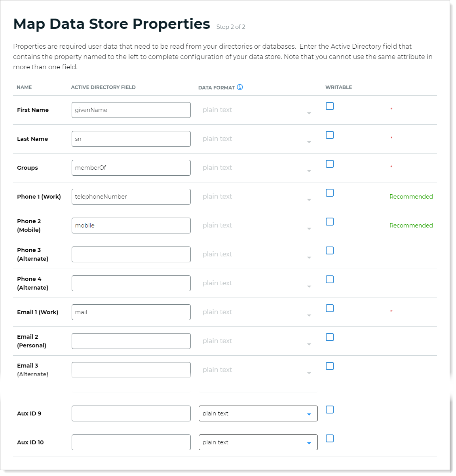Screen dimensions: 456x476
Task: Enable Writable for Phone 2 (Mobile)
Action: 330,222
